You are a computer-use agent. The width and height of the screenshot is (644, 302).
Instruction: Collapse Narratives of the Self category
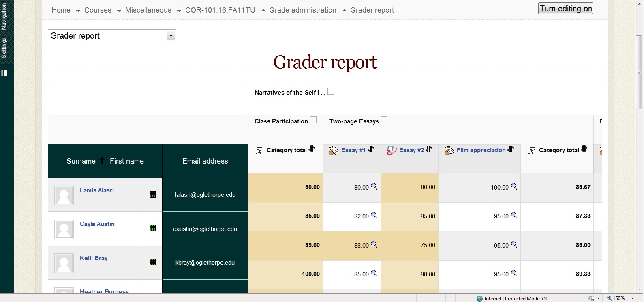(331, 91)
